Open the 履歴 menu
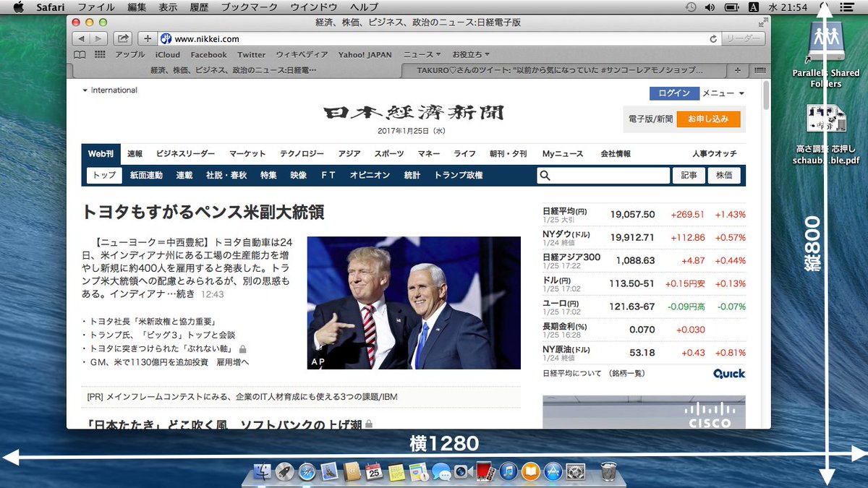Image resolution: width=868 pixels, height=488 pixels. pyautogui.click(x=198, y=7)
